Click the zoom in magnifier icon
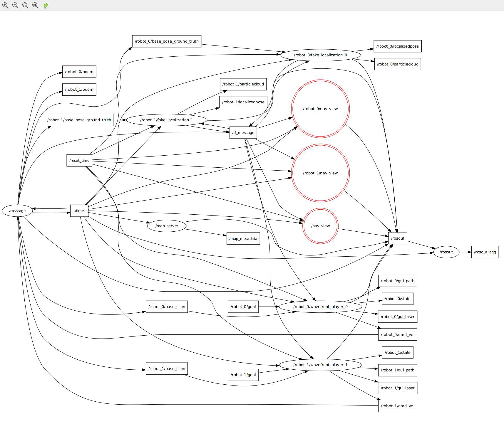 (x=5, y=5)
